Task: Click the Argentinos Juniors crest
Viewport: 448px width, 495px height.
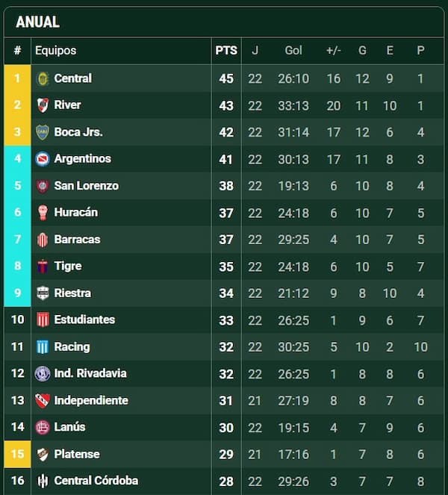Action: coord(43,159)
